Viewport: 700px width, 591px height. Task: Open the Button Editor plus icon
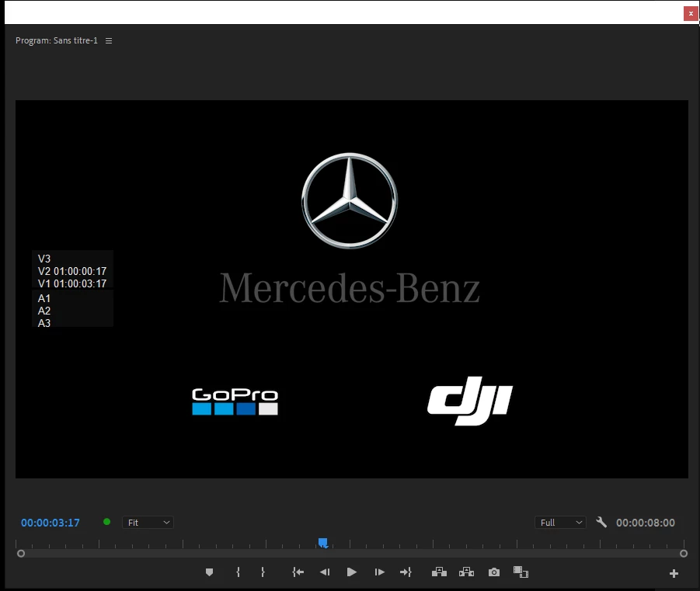674,574
